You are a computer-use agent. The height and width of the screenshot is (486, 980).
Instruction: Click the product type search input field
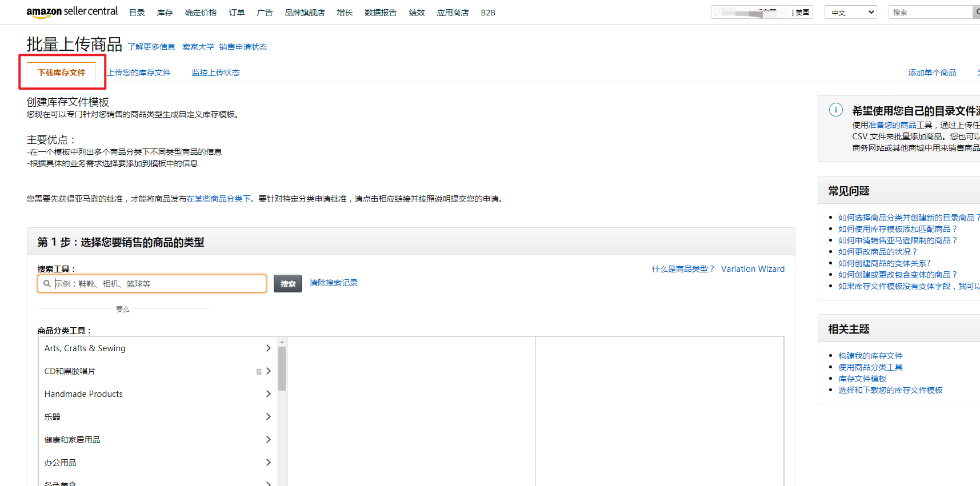pyautogui.click(x=152, y=284)
